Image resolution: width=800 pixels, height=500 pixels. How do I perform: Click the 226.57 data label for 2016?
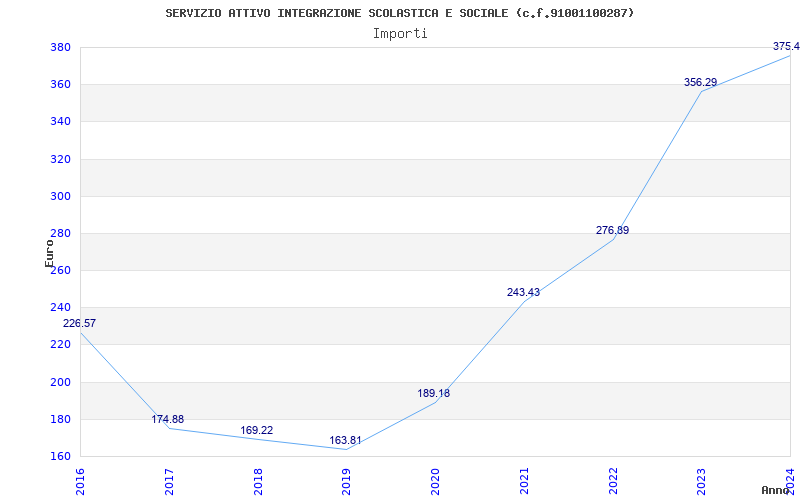[79, 323]
